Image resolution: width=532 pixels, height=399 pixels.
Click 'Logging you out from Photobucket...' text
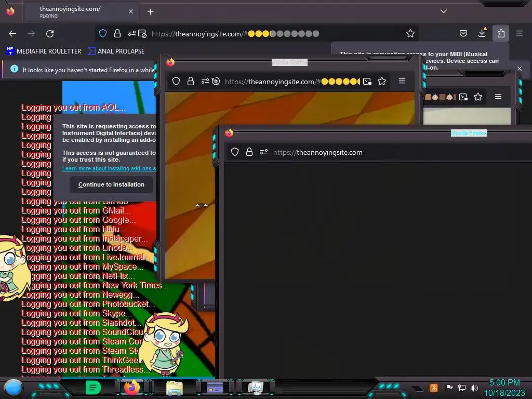pyautogui.click(x=88, y=304)
